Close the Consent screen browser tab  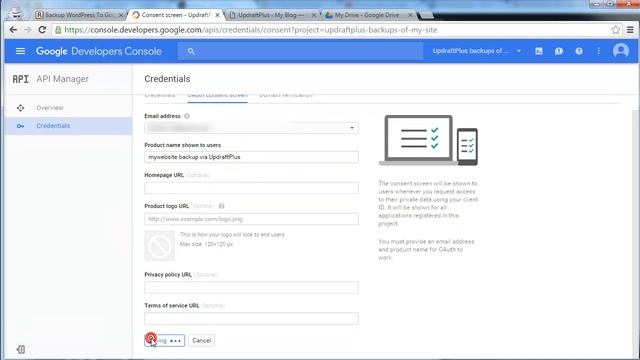pos(218,15)
